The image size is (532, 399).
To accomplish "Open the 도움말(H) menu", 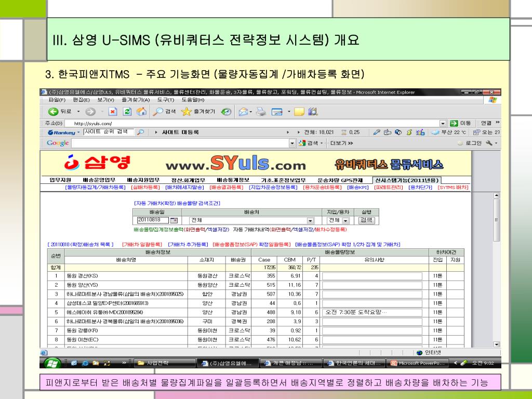I will tap(193, 100).
